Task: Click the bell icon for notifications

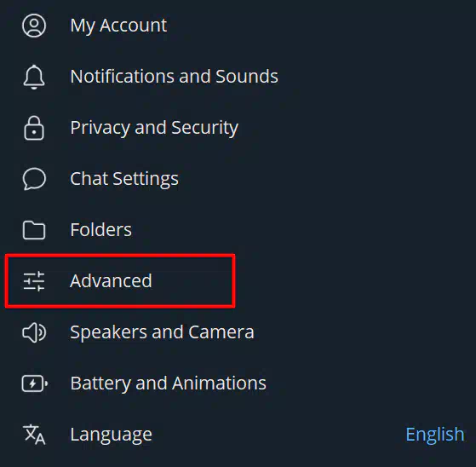Action: pos(34,77)
